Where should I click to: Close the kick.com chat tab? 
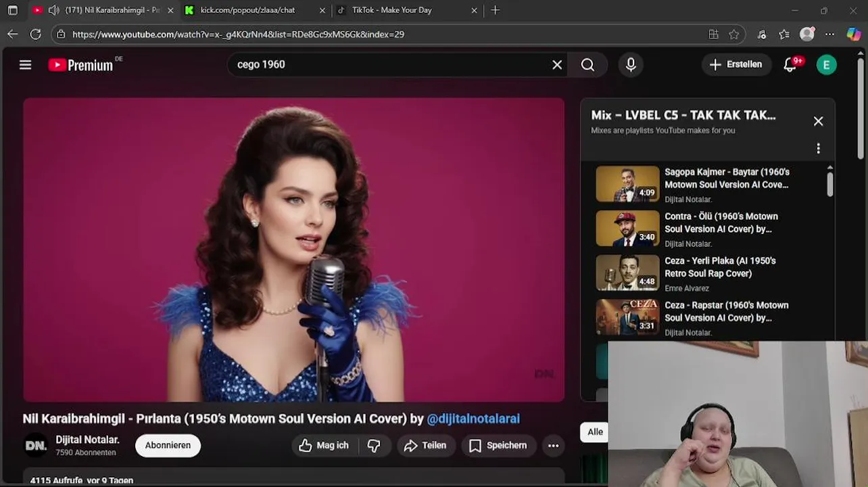[x=322, y=10]
